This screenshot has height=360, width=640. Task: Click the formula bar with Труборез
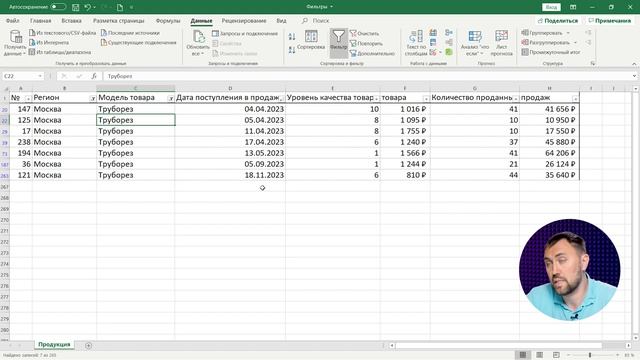click(x=367, y=76)
